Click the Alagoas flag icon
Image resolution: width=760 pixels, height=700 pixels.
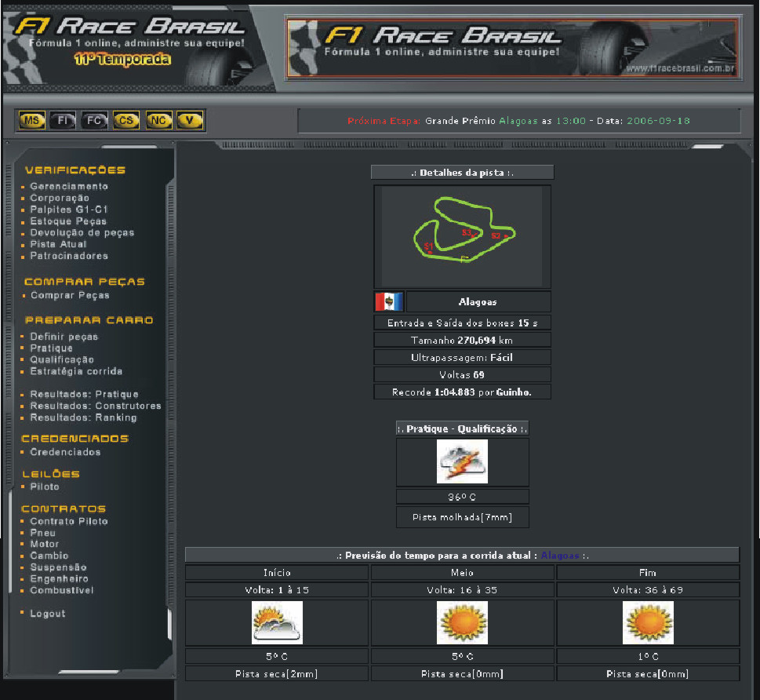pos(389,301)
